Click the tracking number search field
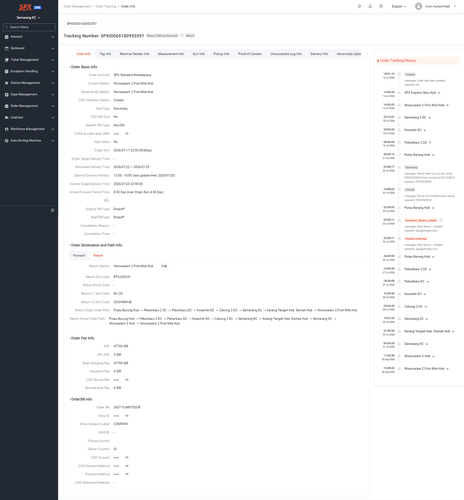This screenshot has width=464, height=500. click(x=131, y=24)
